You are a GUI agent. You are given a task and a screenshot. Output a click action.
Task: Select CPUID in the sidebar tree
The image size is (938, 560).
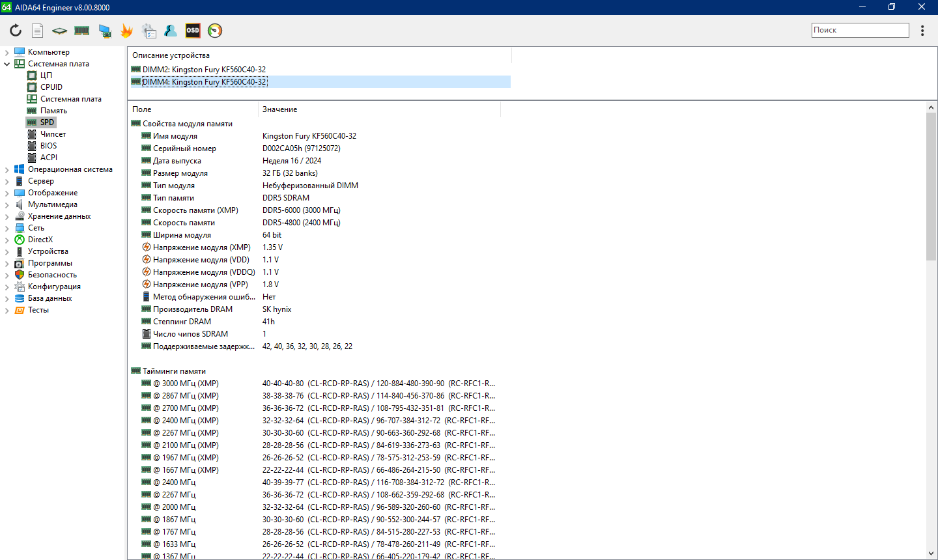(51, 87)
